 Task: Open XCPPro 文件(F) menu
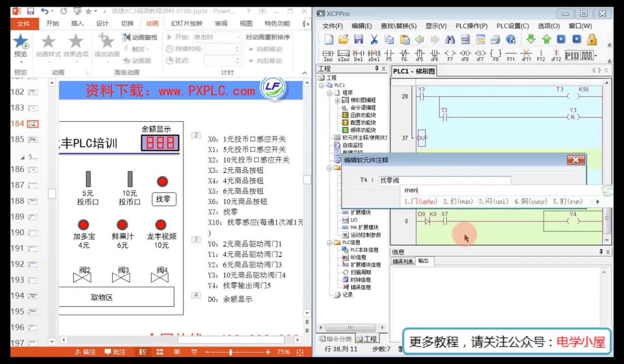333,26
